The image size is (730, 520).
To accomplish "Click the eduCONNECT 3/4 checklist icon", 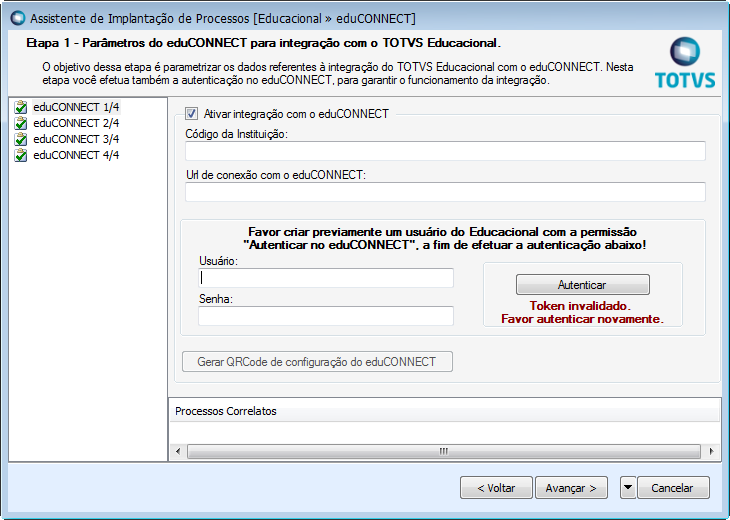I will (x=21, y=139).
